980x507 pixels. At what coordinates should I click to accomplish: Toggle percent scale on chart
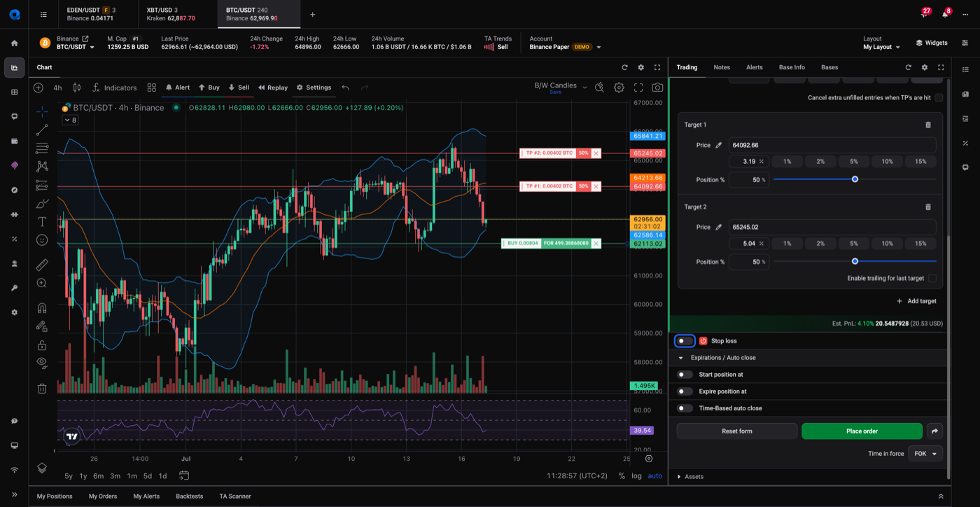[622, 475]
